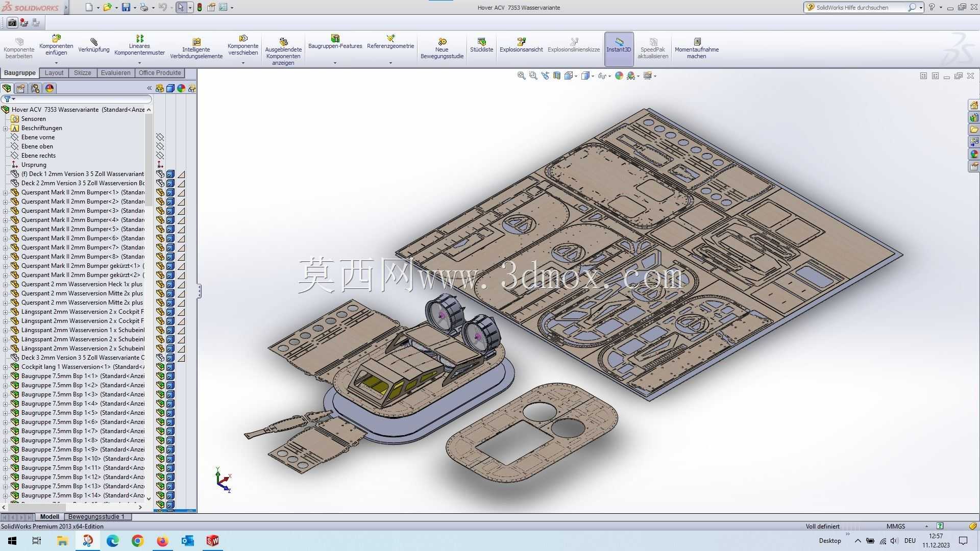980x551 pixels.
Task: Click the Zoom to Fit icon
Action: [521, 76]
